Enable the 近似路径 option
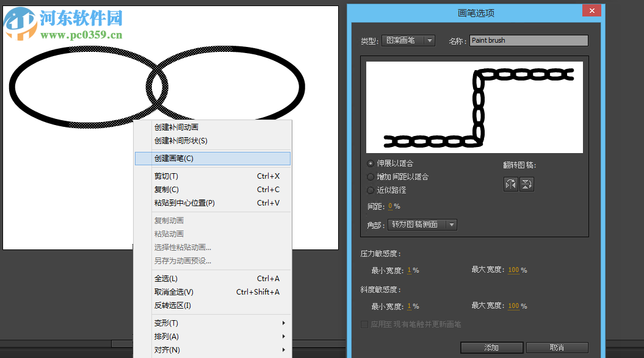Screen dimensions: 644x358 [371, 190]
